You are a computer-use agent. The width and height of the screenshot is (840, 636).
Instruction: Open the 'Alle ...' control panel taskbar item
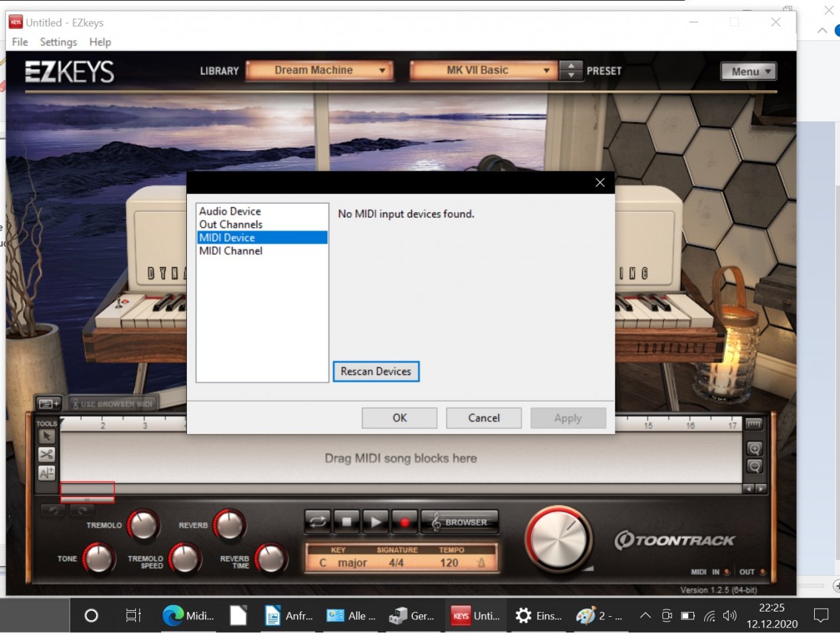click(351, 616)
